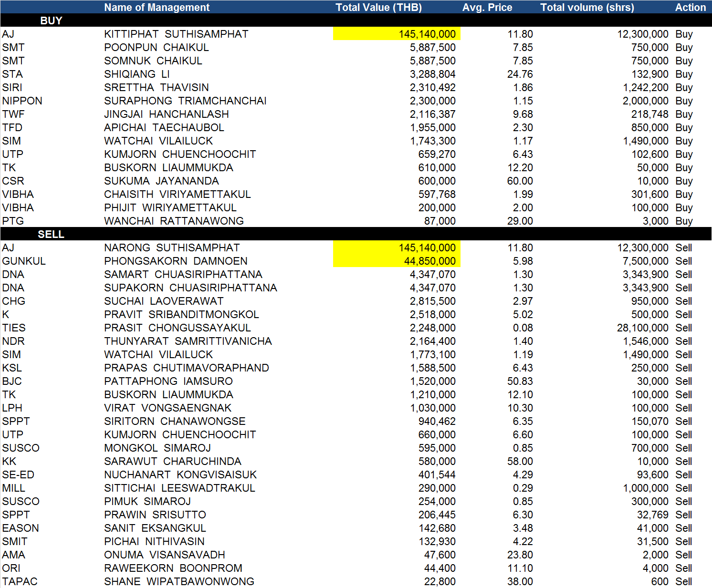712x588 pixels.
Task: Select the name RAWEEKORN BOONPROM
Action: pos(173,568)
